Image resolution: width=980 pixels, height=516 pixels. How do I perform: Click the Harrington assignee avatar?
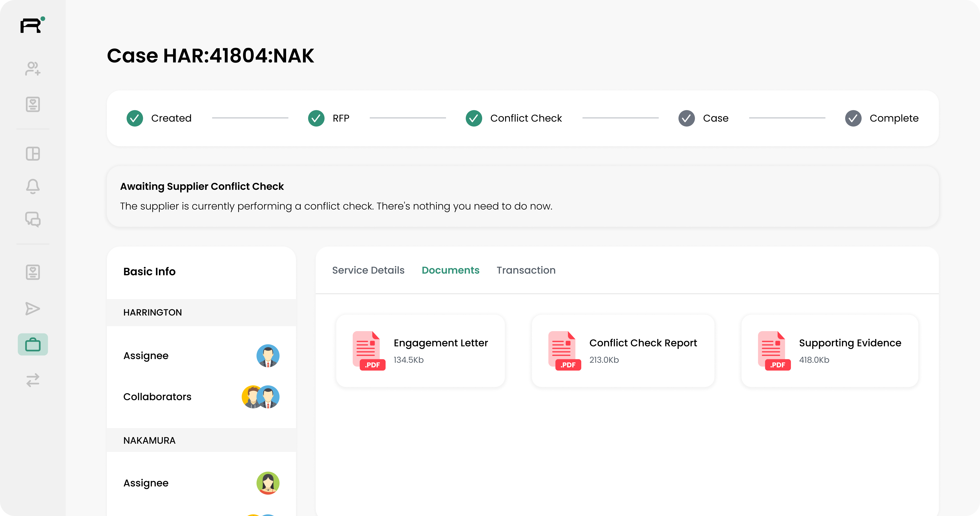pyautogui.click(x=268, y=356)
